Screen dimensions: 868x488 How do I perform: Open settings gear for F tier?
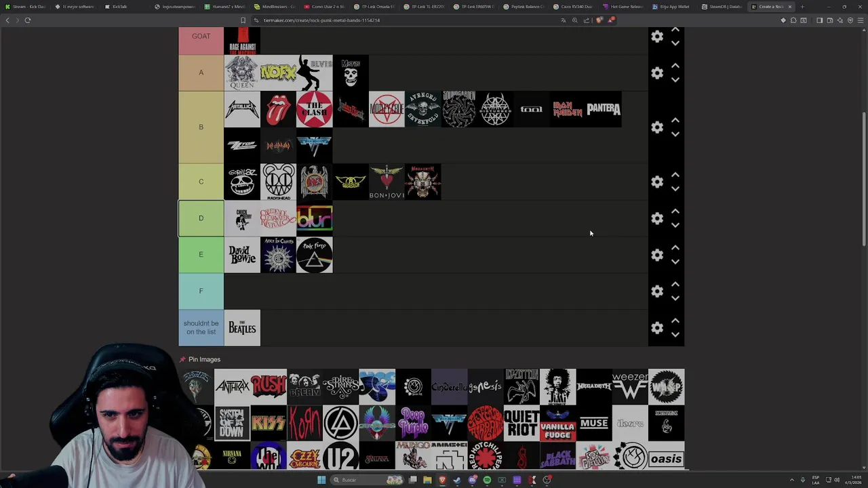(x=657, y=291)
